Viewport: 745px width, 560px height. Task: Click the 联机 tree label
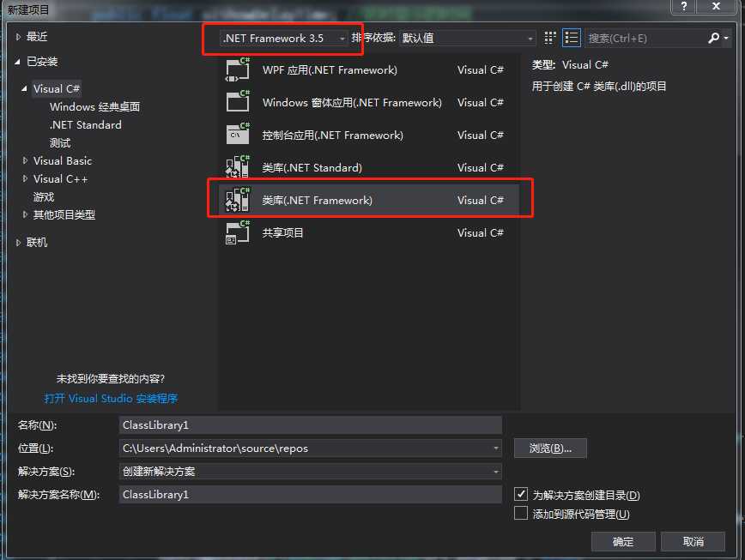[x=37, y=243]
